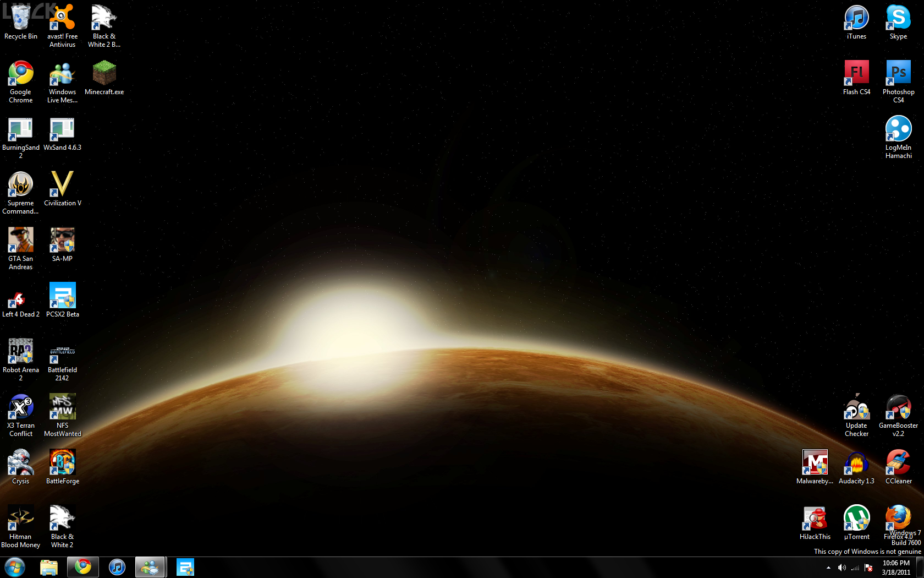This screenshot has width=924, height=578.
Task: Select SA-MP shortcut
Action: pos(63,244)
